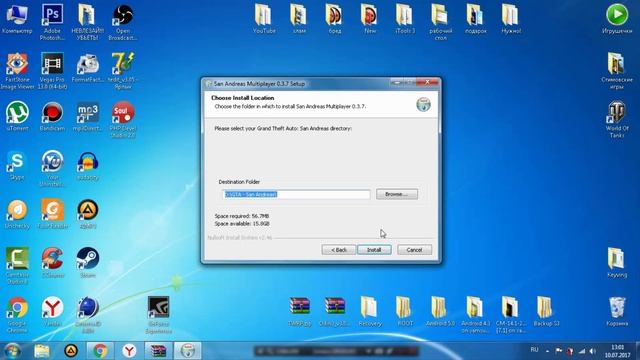This screenshot has width=640, height=360.
Task: Click the RU language indicator
Action: [534, 350]
